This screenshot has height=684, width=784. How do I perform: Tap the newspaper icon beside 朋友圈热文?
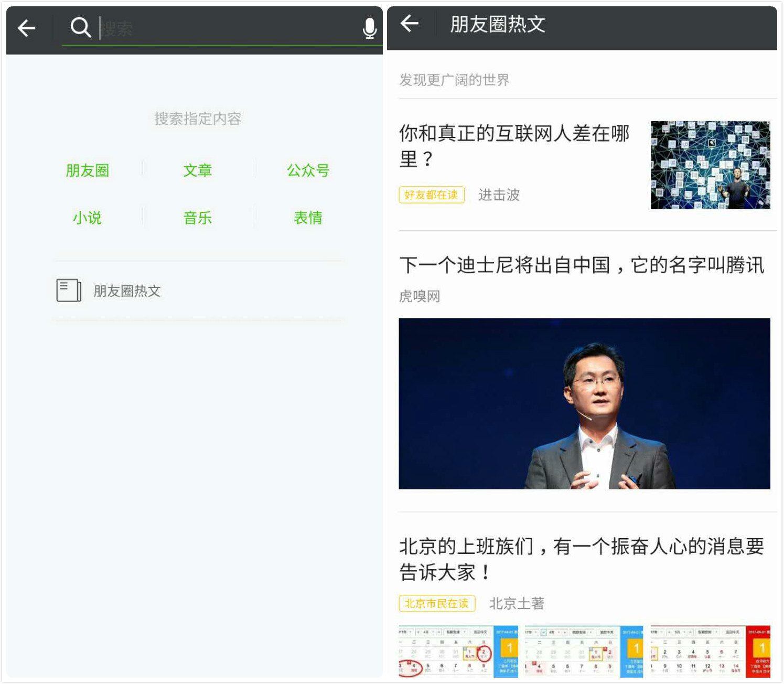(69, 290)
